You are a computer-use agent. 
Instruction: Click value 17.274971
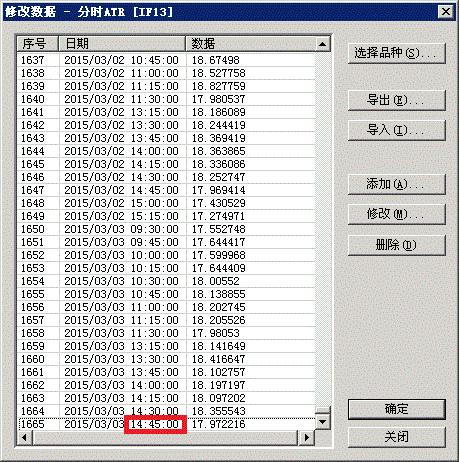tap(219, 216)
